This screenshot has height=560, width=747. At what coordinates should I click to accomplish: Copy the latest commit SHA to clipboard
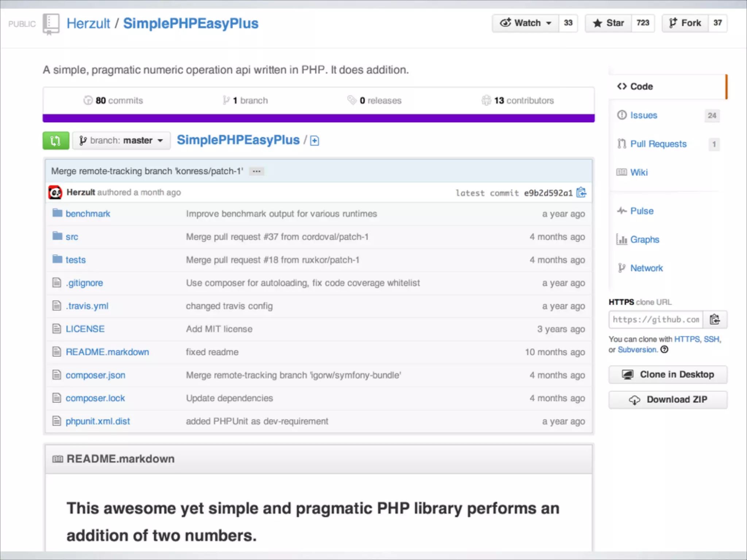click(581, 192)
